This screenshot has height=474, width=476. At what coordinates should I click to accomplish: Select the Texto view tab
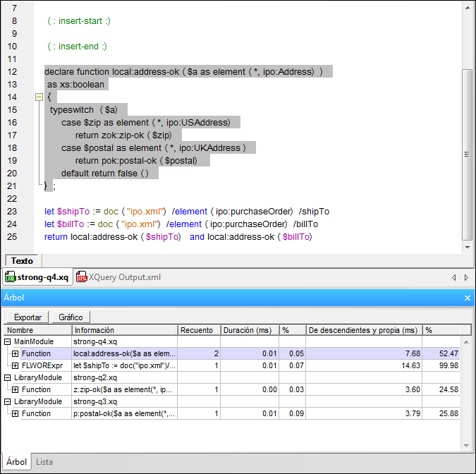[x=22, y=261]
